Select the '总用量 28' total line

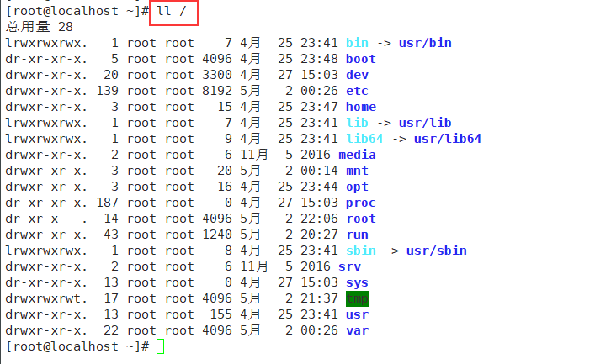[x=39, y=27]
